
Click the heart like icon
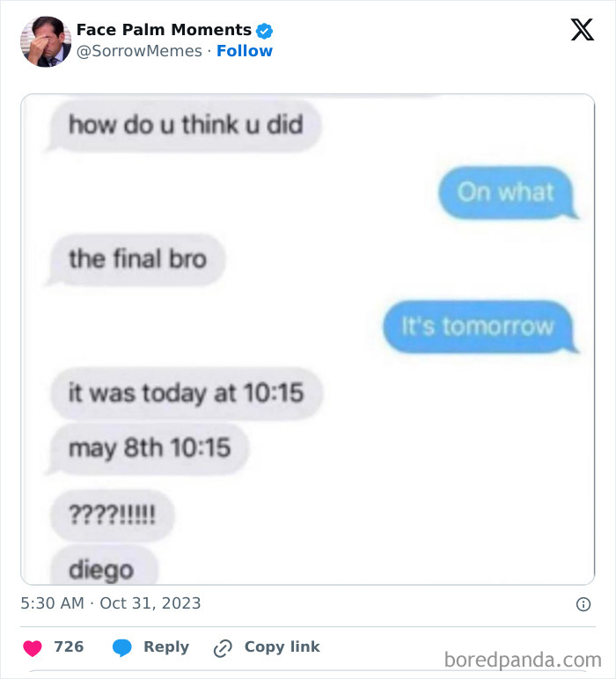click(33, 647)
